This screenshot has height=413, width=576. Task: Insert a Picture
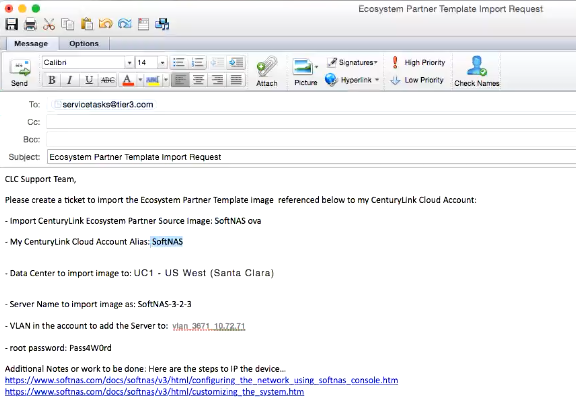coord(303,72)
